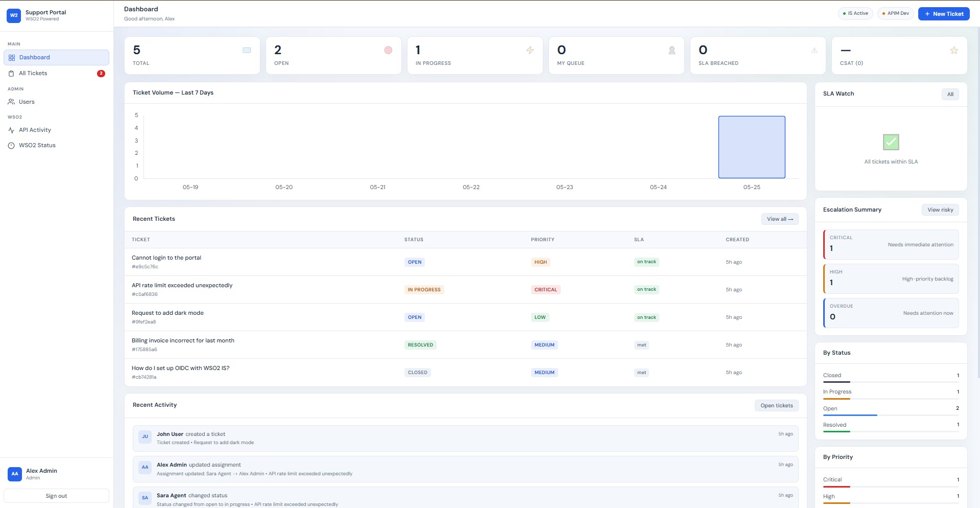The height and width of the screenshot is (508, 980).
Task: Click the SA avatar in Recent Activity
Action: (145, 498)
